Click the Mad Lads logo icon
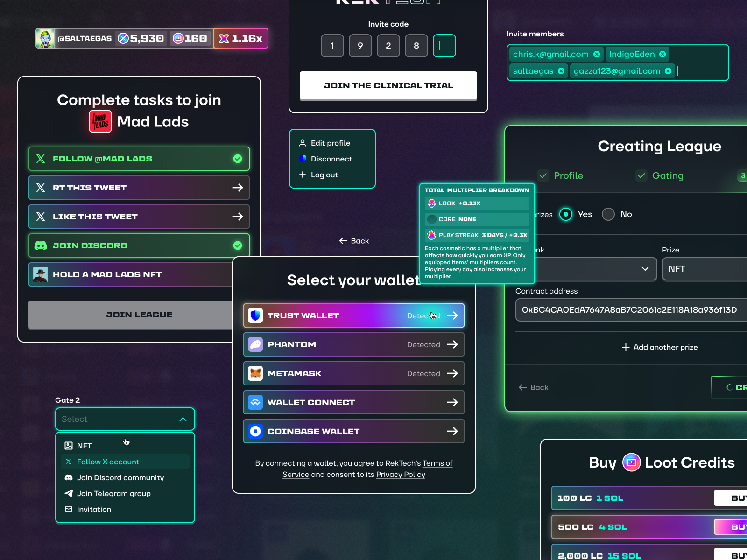Viewport: 747px width, 560px height. [100, 122]
